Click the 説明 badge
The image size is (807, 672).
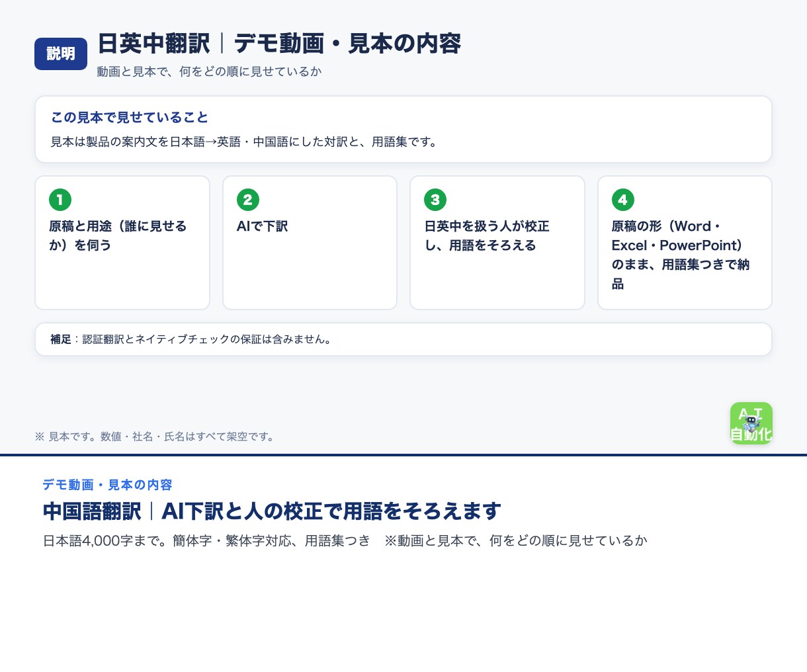(x=61, y=54)
